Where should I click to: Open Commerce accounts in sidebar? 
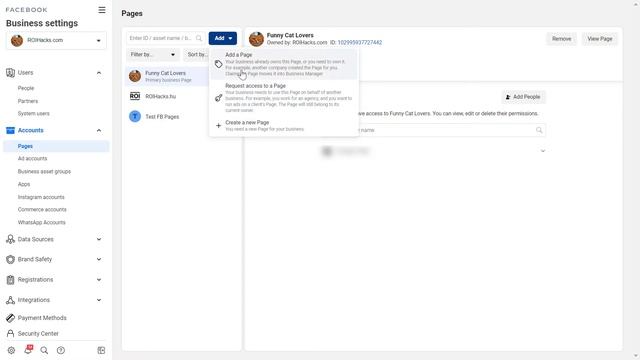point(42,209)
